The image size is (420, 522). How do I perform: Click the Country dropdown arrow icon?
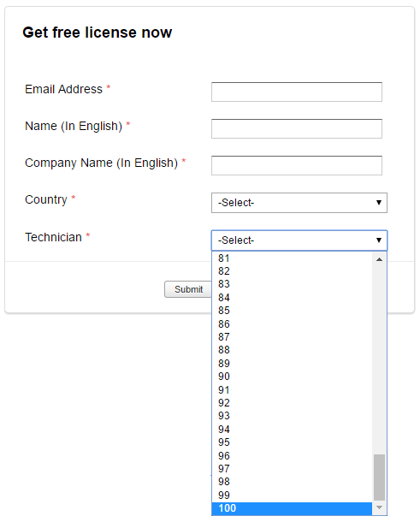[x=379, y=203]
